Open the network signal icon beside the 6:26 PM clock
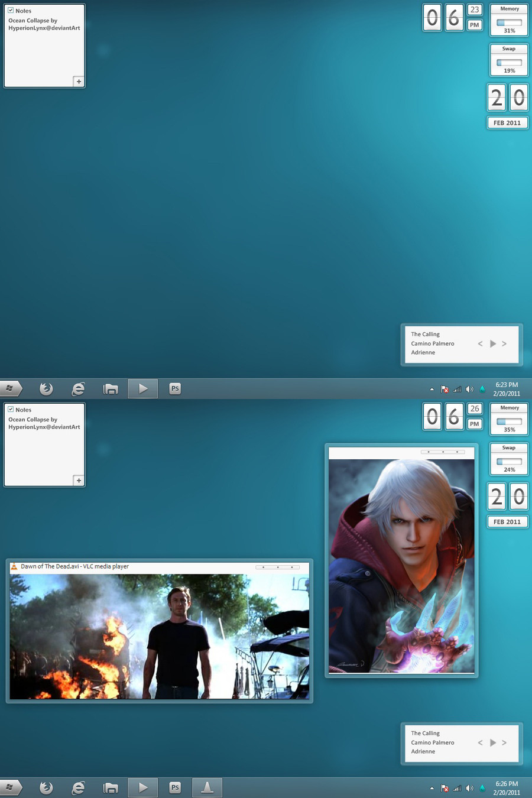Viewport: 532px width, 798px height. tap(457, 788)
